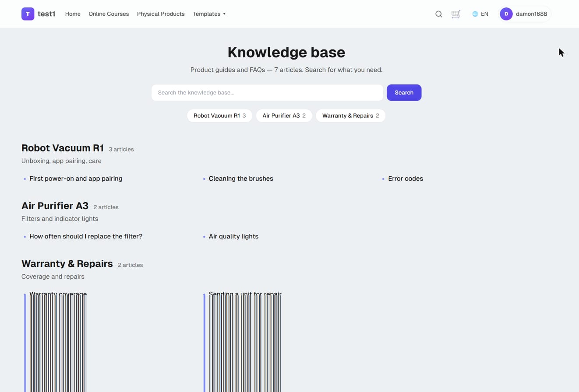
Task: Click the globe language icon
Action: coord(475,14)
